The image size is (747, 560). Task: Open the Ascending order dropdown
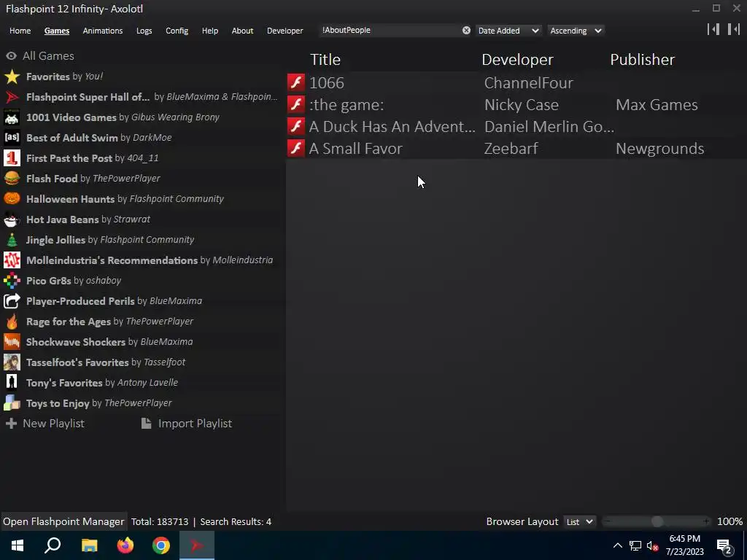click(576, 31)
